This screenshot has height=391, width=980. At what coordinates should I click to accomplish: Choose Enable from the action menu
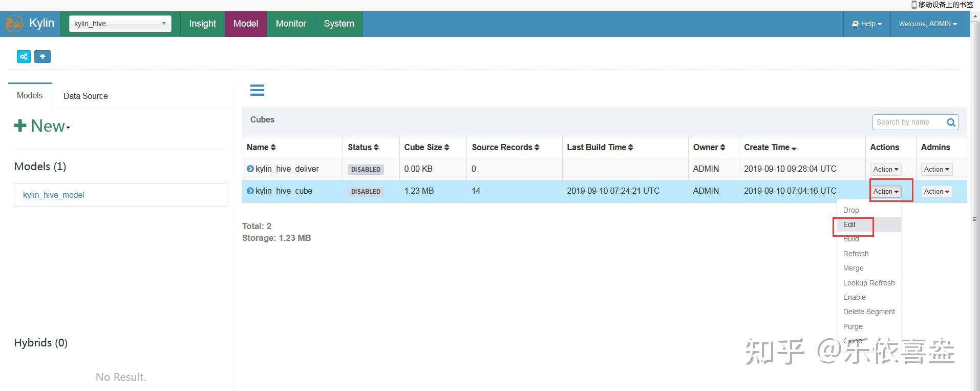coord(869,297)
